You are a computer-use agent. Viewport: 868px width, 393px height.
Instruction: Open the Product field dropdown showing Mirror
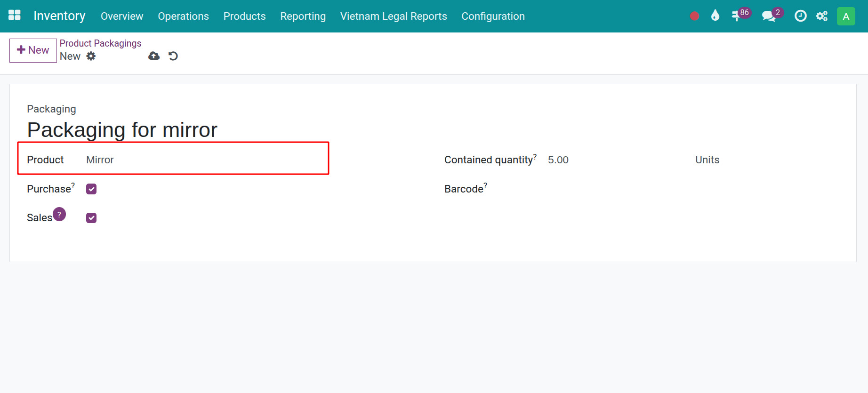[202, 160]
